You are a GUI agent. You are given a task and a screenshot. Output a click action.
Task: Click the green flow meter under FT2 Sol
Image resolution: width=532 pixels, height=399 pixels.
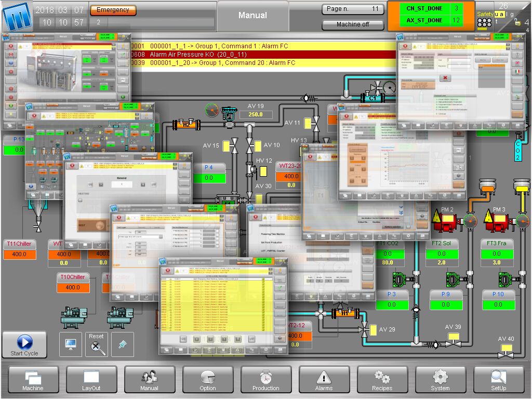[453, 280]
